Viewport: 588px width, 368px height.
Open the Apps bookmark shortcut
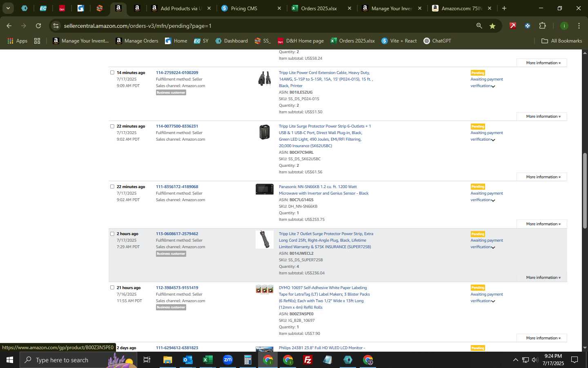18,41
